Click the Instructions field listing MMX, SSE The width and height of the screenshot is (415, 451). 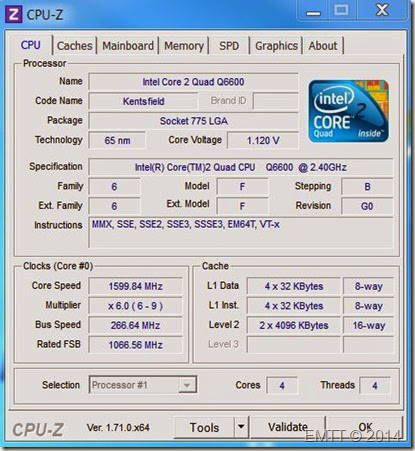[241, 232]
